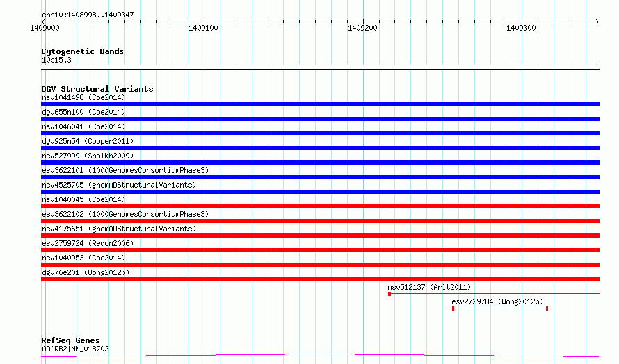Open esv2729784 (Wong2012b) label
This screenshot has width=619, height=364.
(497, 301)
